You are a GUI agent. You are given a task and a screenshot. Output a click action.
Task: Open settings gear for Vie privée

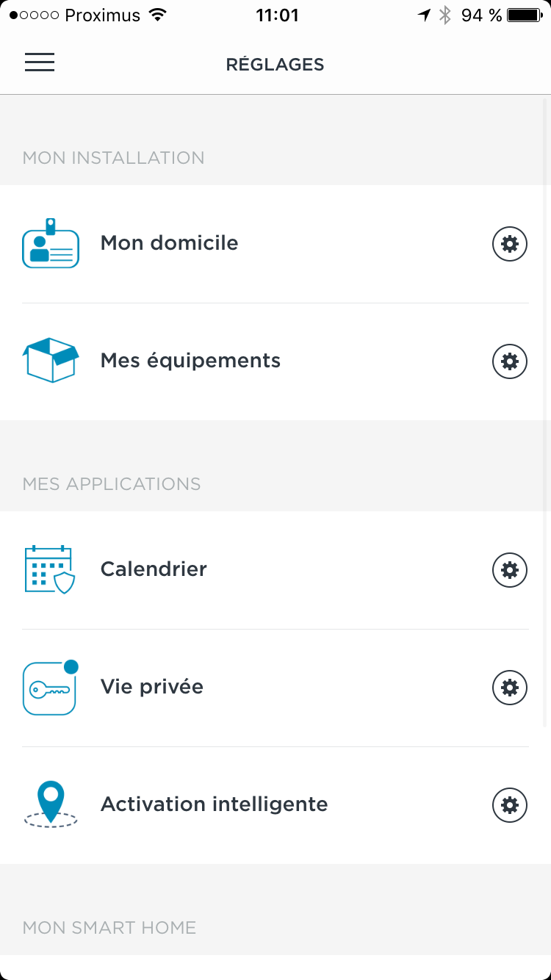click(x=509, y=687)
